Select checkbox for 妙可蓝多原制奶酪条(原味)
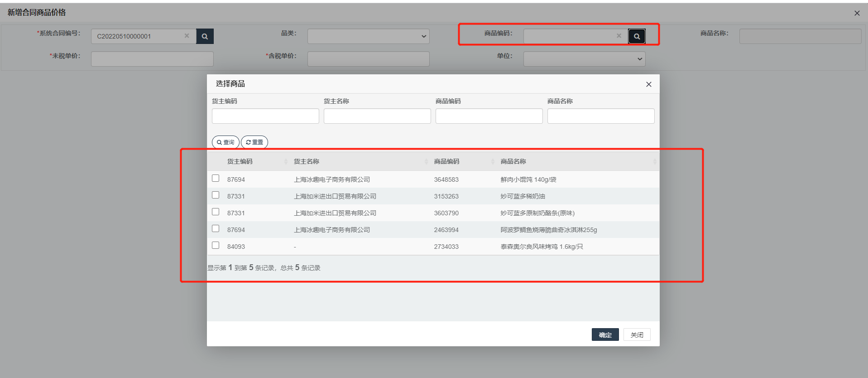The width and height of the screenshot is (868, 378). [216, 212]
